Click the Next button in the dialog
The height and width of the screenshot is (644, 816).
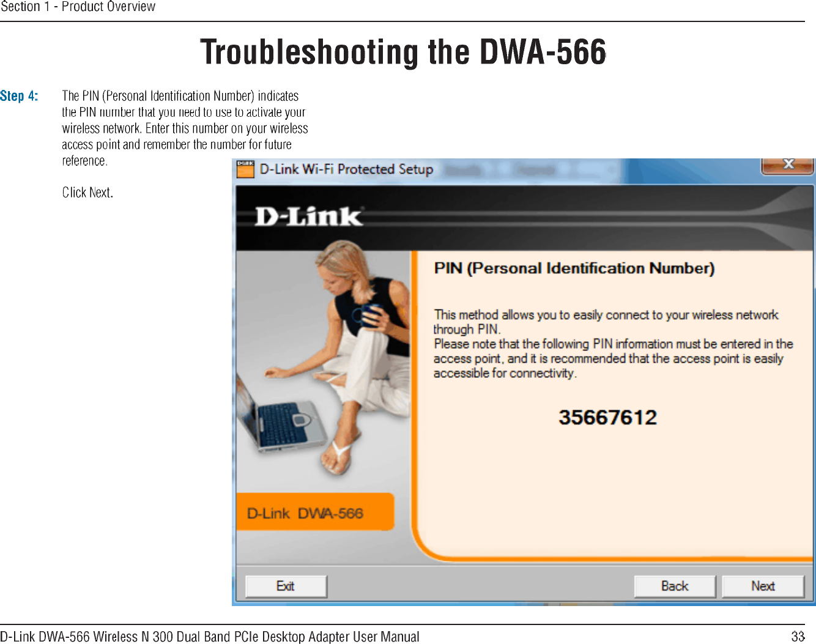point(763,586)
